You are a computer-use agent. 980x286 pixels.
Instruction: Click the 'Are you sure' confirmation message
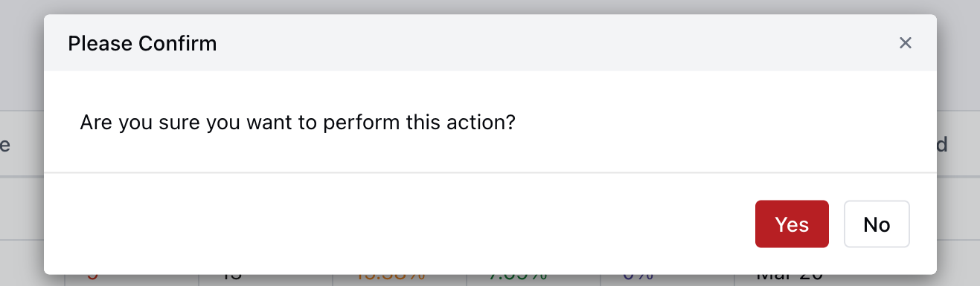[298, 122]
